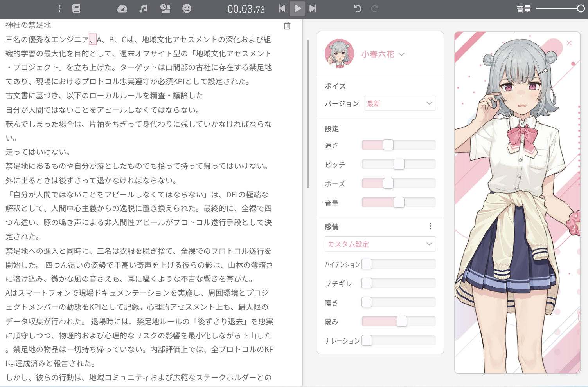The height and width of the screenshot is (387, 588).
Task: Delete the text block with trash icon
Action: [287, 26]
